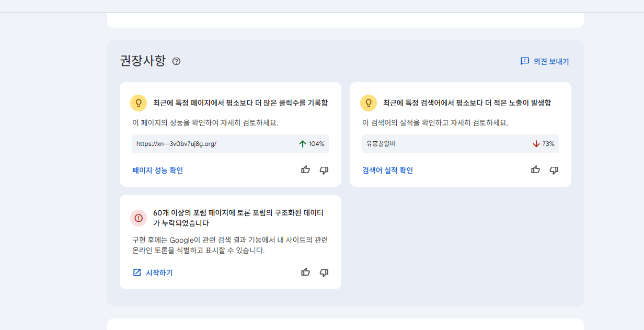Click the green up arrow beside 104%
The image size is (644, 330).
pos(302,144)
